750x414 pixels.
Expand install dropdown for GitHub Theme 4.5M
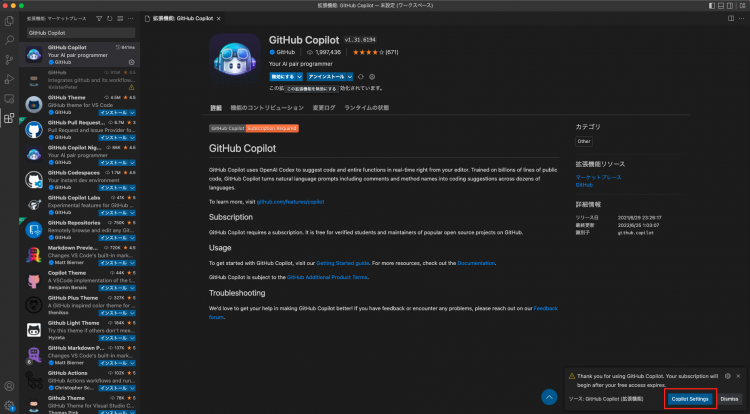pyautogui.click(x=132, y=113)
